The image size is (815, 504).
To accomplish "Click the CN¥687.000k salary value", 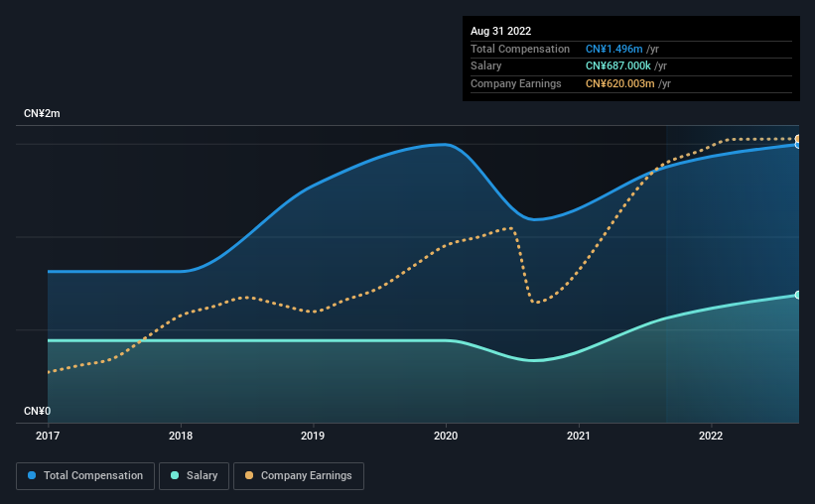I will pos(618,66).
